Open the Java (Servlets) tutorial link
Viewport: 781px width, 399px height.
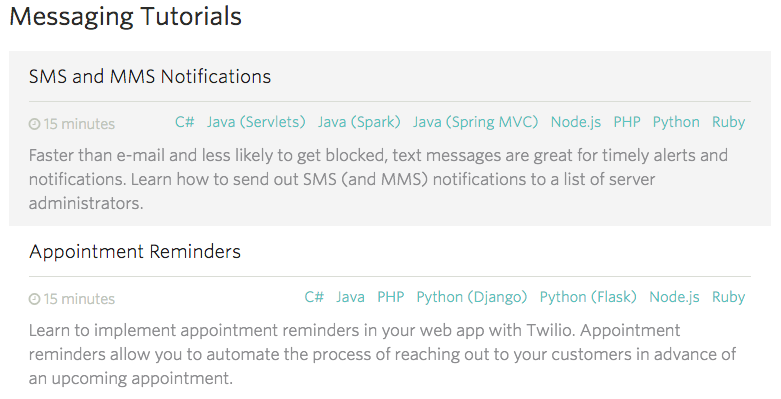(256, 122)
